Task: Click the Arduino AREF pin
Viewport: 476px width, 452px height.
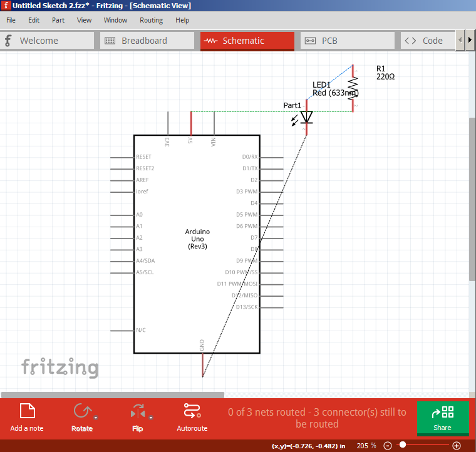Action: coord(122,181)
